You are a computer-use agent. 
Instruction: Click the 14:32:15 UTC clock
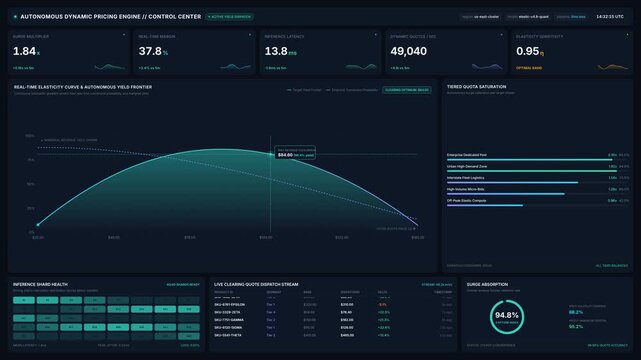pyautogui.click(x=610, y=17)
